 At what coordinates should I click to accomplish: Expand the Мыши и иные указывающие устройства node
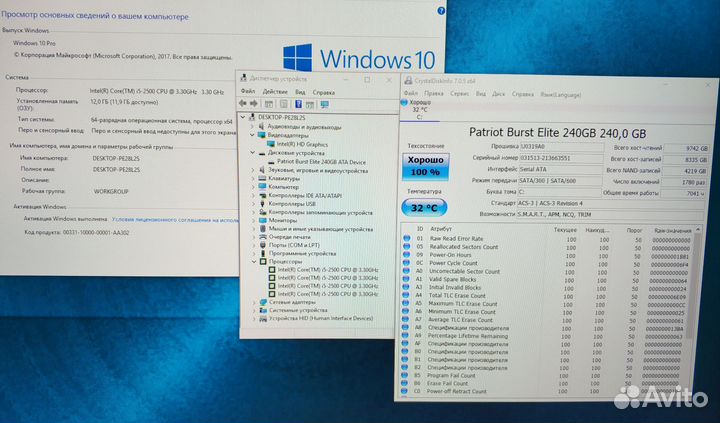click(x=253, y=229)
